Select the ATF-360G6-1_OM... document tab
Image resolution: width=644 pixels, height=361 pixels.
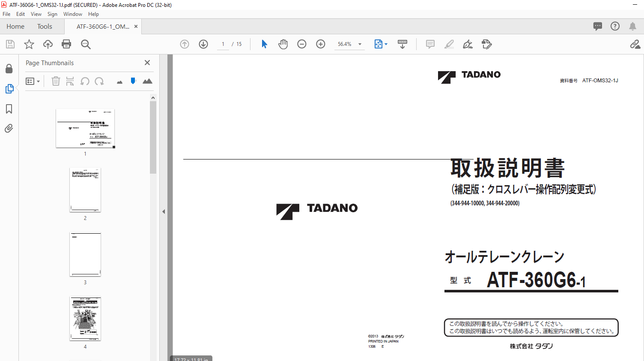click(x=103, y=26)
